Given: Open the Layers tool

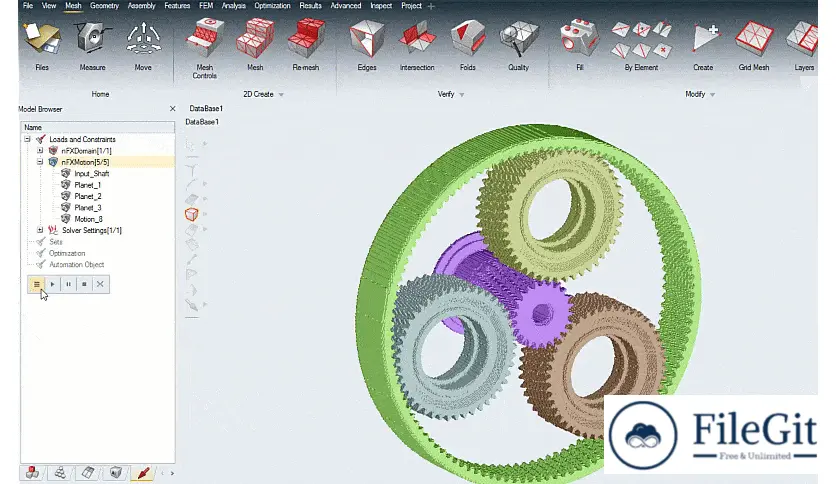Looking at the screenshot, I should [x=803, y=45].
